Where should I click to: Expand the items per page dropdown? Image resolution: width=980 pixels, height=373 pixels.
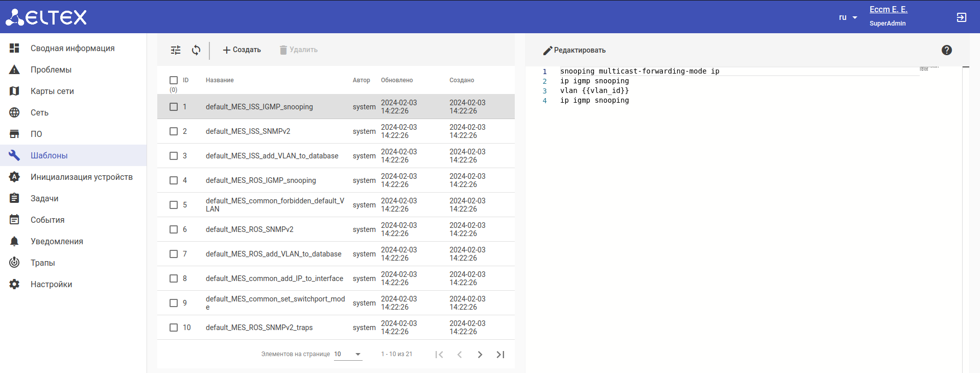348,354
